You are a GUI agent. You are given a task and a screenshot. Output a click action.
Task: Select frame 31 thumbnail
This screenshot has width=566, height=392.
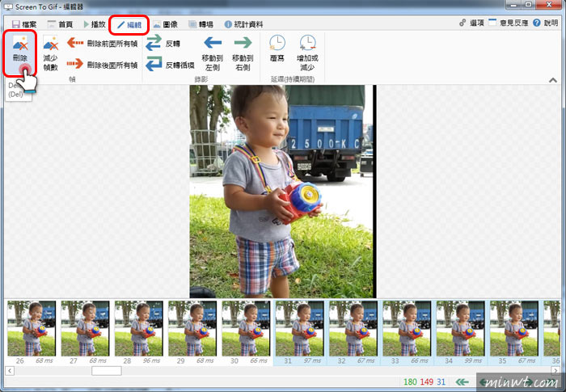(299, 332)
